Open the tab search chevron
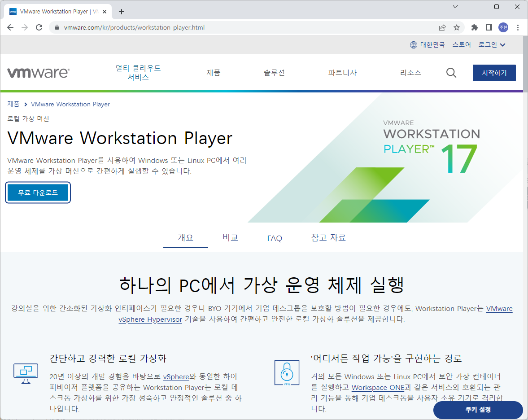This screenshot has height=420, width=528. pyautogui.click(x=455, y=7)
